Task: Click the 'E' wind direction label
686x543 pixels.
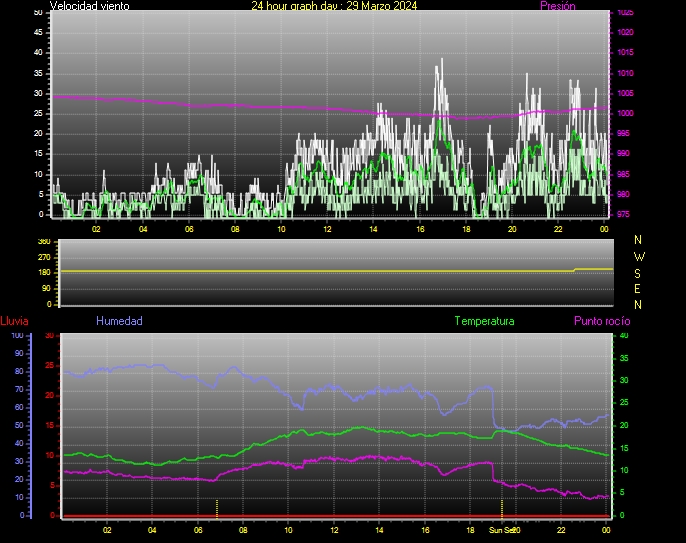Action: [x=637, y=289]
